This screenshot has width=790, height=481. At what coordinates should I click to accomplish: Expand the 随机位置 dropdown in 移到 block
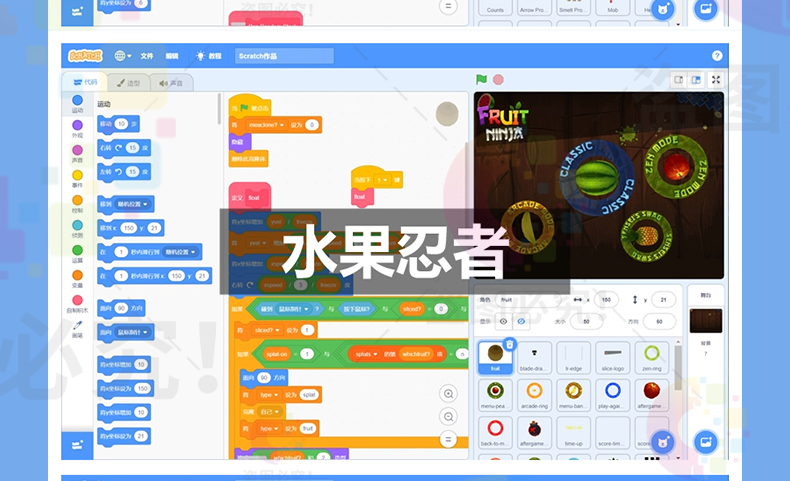[x=133, y=204]
